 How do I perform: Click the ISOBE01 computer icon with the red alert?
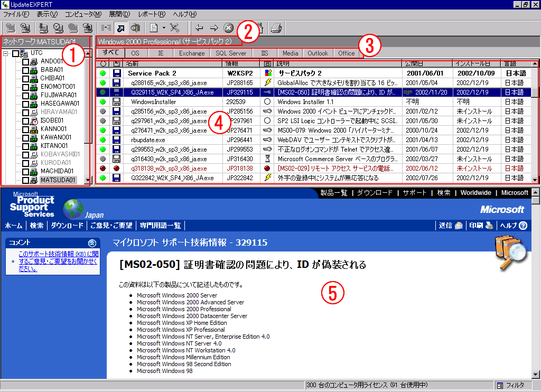coord(34,121)
